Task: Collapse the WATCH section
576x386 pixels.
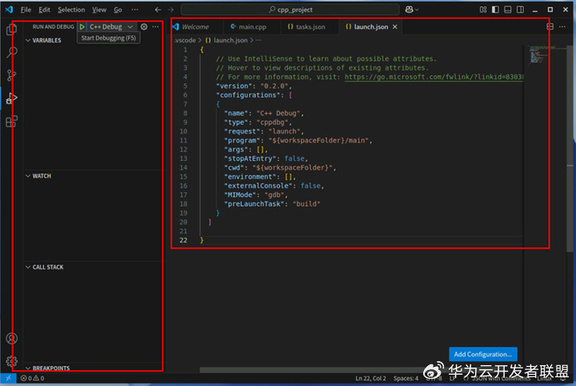Action: (28, 176)
